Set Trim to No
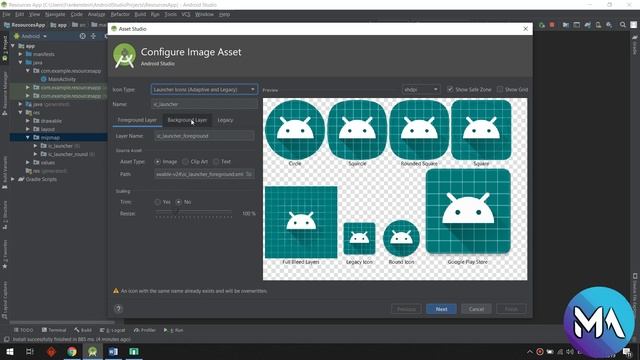The height and width of the screenshot is (360, 640). [x=179, y=202]
